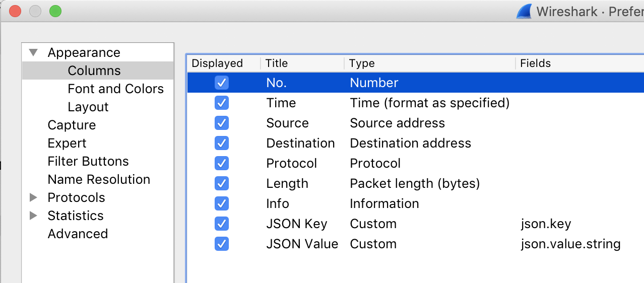Hide the Info column via its checkbox
The height and width of the screenshot is (283, 644).
[222, 203]
